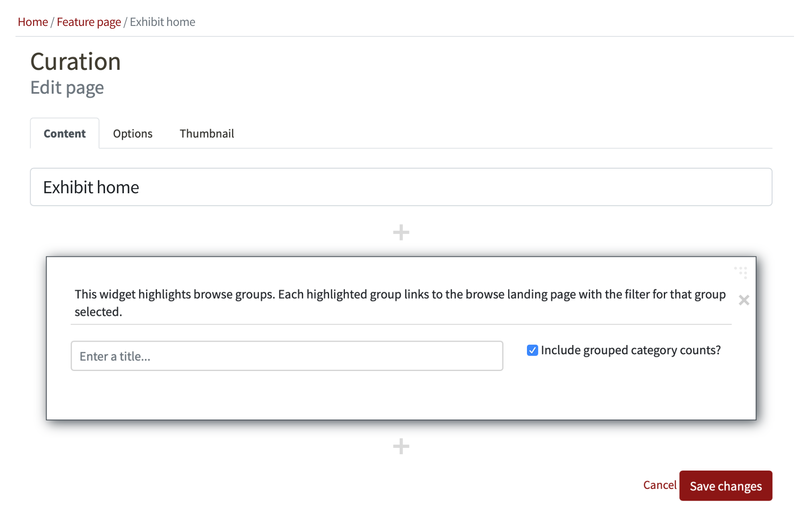Viewport: 812px width, 522px height.
Task: Remove the browse groups widget with X
Action: tap(744, 300)
